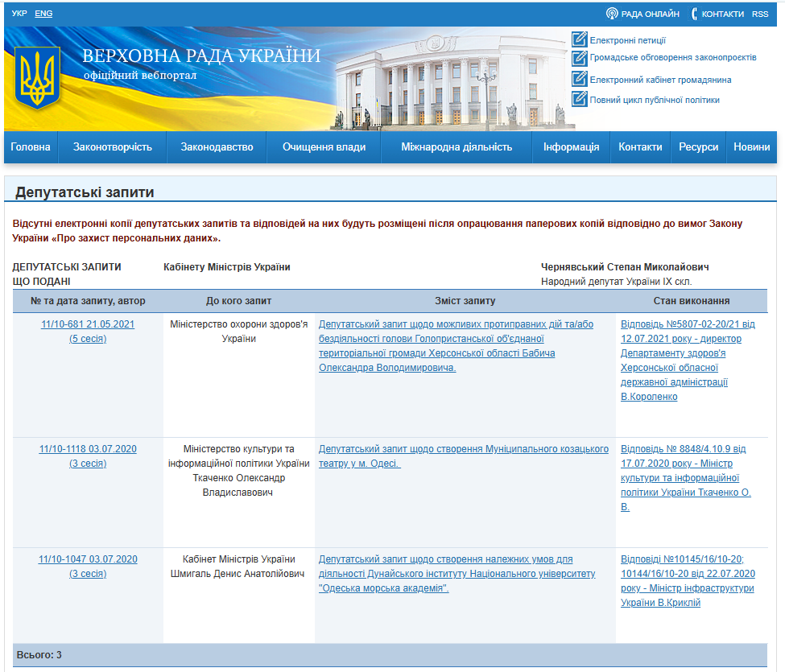The height and width of the screenshot is (672, 785).
Task: Open response № 8848/4.10.9 link
Action: [x=686, y=478]
